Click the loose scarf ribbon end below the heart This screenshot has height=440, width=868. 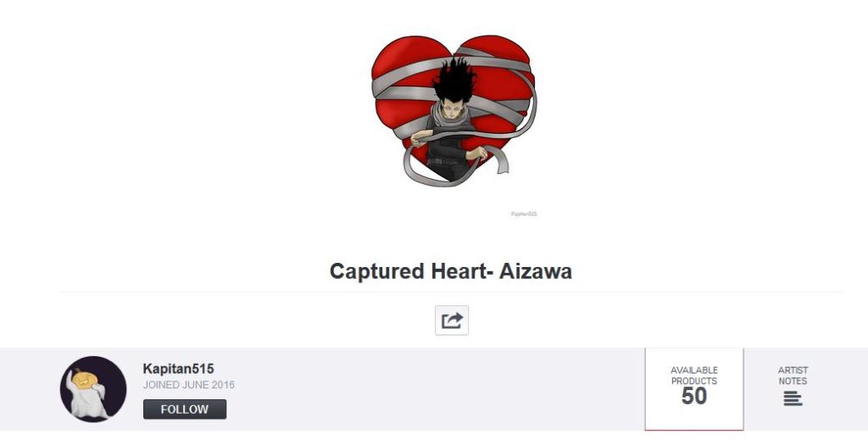[x=500, y=162]
